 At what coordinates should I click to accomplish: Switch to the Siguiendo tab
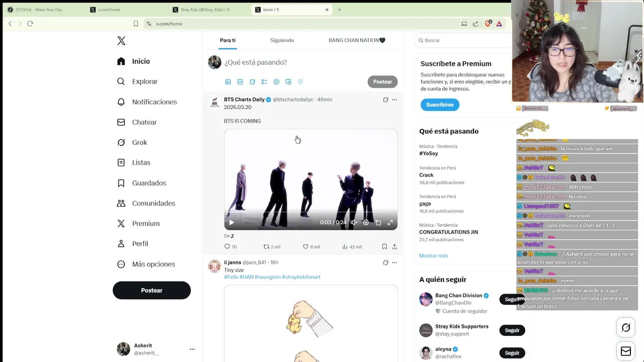[x=282, y=40]
